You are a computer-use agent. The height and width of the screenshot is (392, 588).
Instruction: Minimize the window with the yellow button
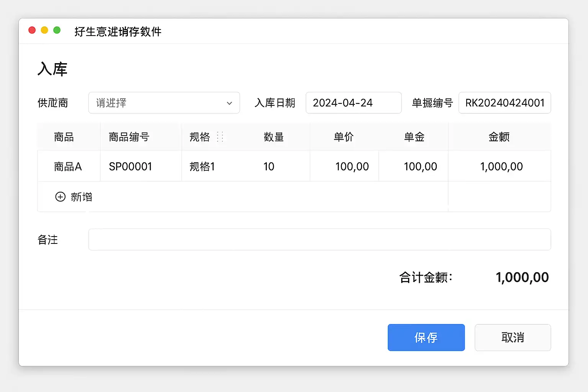(44, 30)
